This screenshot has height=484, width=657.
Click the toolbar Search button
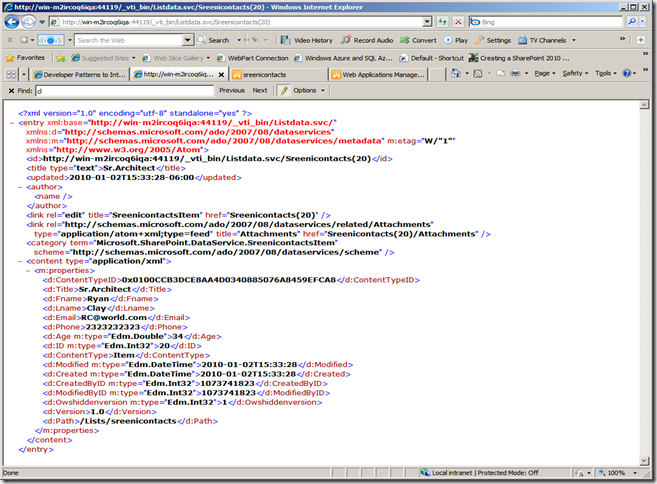pyautogui.click(x=214, y=40)
